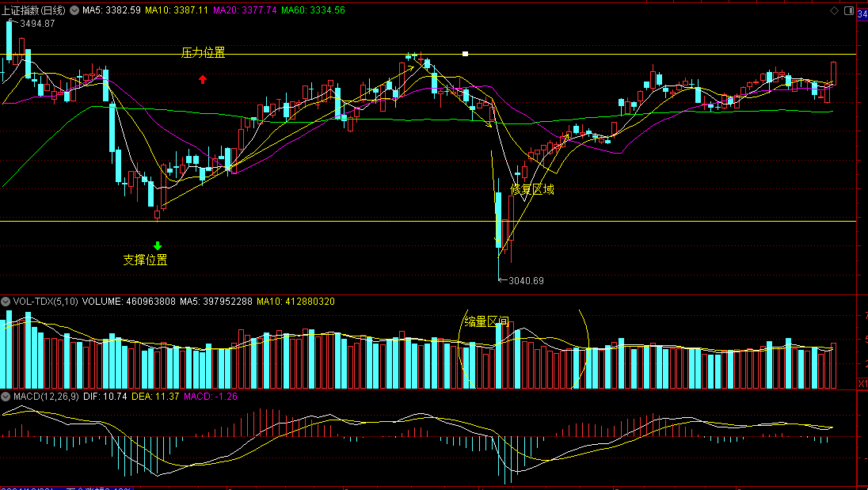Click the MACD(12,26,9) indicator name
Image resolution: width=868 pixels, height=490 pixels.
(46, 397)
